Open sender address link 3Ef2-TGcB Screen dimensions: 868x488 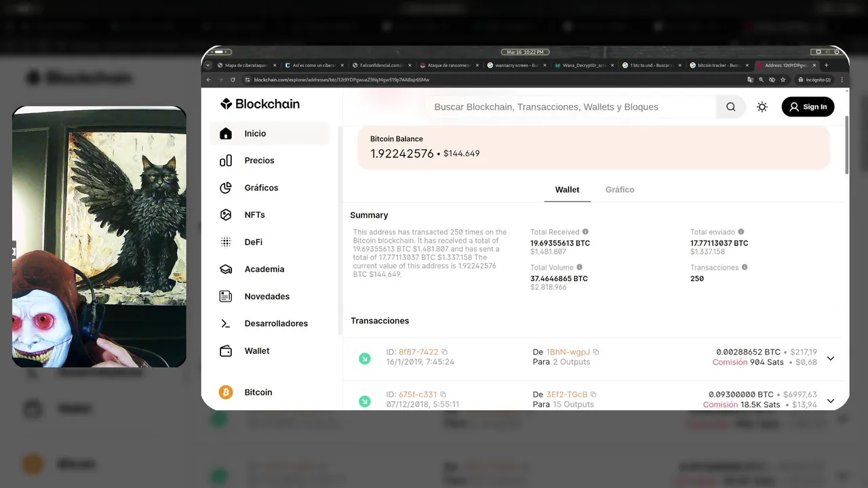point(567,394)
